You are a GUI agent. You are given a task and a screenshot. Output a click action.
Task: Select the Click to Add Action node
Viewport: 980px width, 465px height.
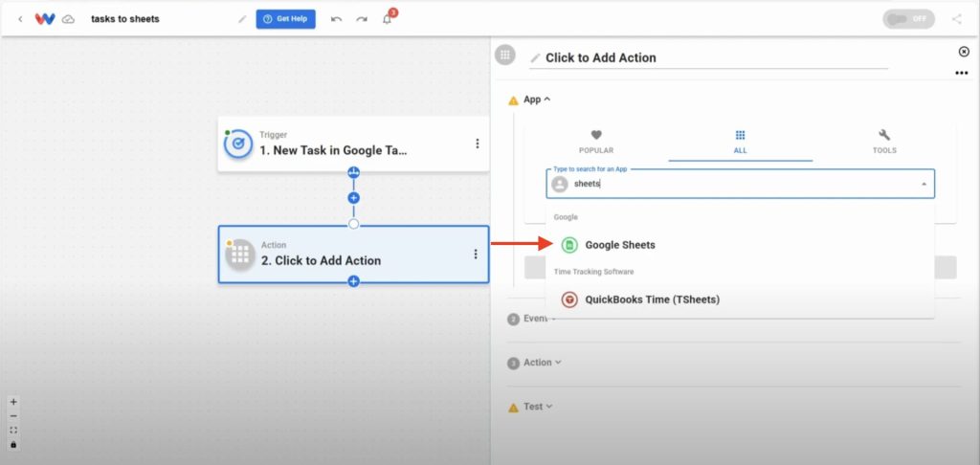pyautogui.click(x=354, y=255)
